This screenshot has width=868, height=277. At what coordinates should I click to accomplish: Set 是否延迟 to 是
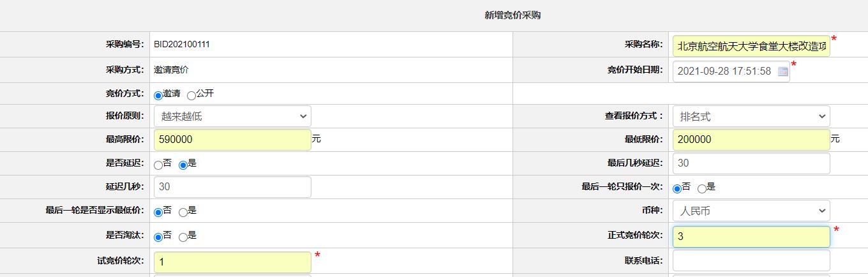click(x=183, y=165)
